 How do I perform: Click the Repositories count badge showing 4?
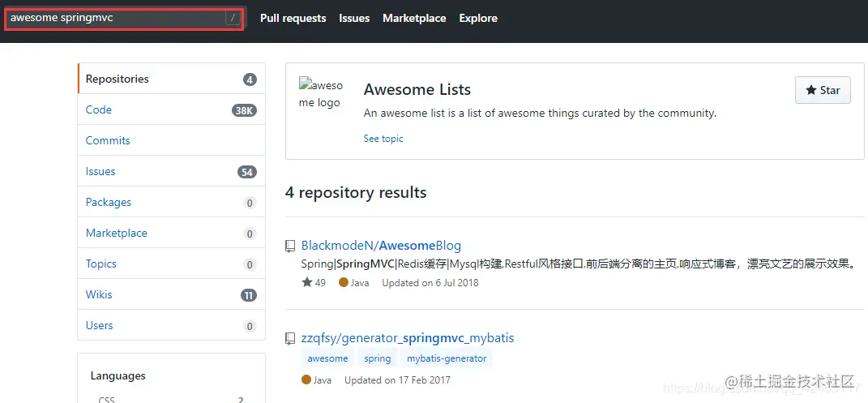click(x=250, y=79)
